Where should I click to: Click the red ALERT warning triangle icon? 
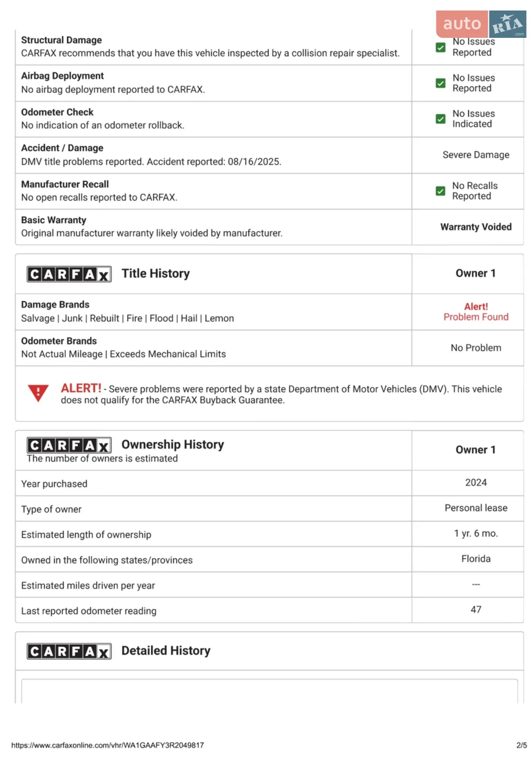pos(38,393)
